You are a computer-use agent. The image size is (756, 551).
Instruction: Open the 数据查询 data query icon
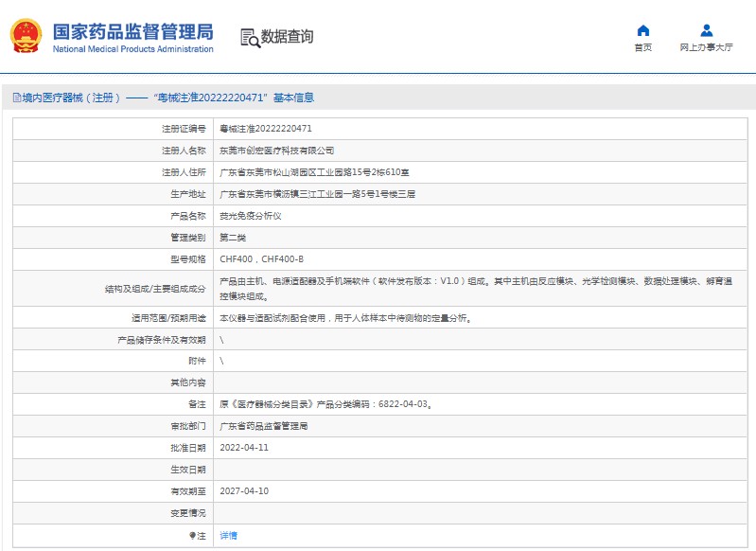pos(250,38)
